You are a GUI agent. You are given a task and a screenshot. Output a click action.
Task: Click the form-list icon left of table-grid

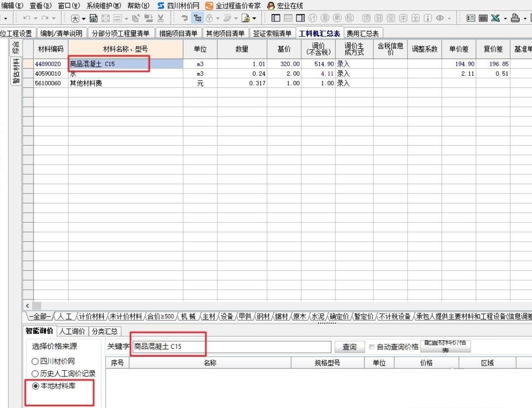tap(471, 18)
